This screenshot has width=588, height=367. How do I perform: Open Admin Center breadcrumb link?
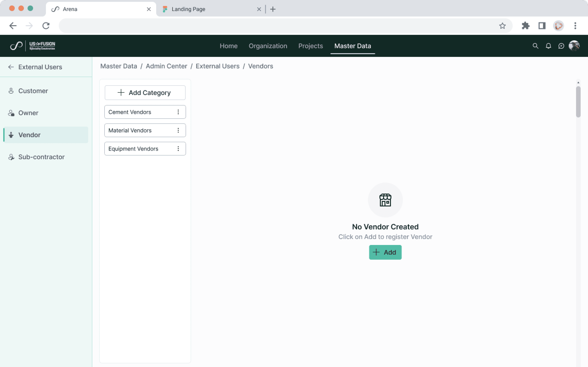tap(166, 66)
